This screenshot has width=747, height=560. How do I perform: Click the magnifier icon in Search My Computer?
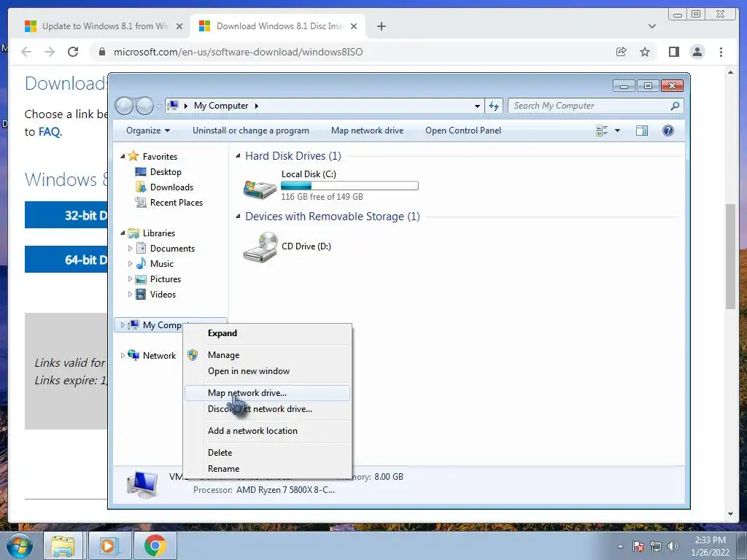(675, 106)
